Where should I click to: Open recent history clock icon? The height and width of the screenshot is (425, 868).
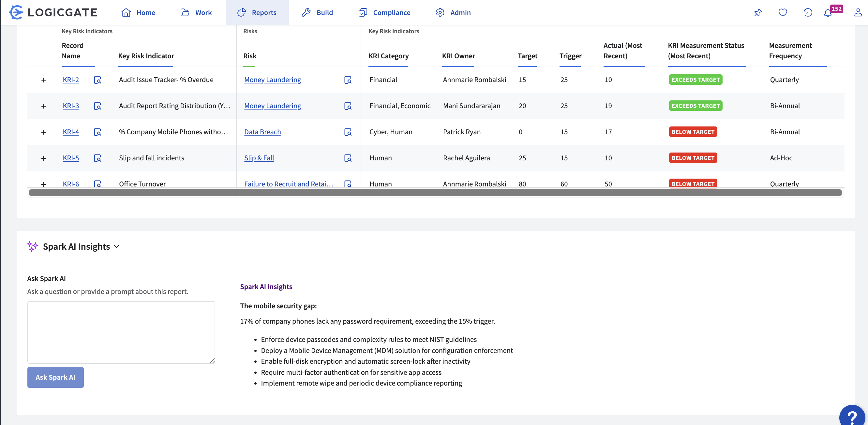tap(808, 12)
